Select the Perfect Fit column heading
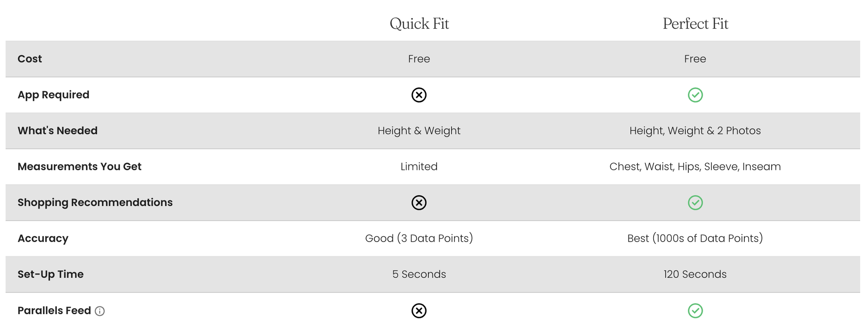This screenshot has height=332, width=868. [695, 23]
